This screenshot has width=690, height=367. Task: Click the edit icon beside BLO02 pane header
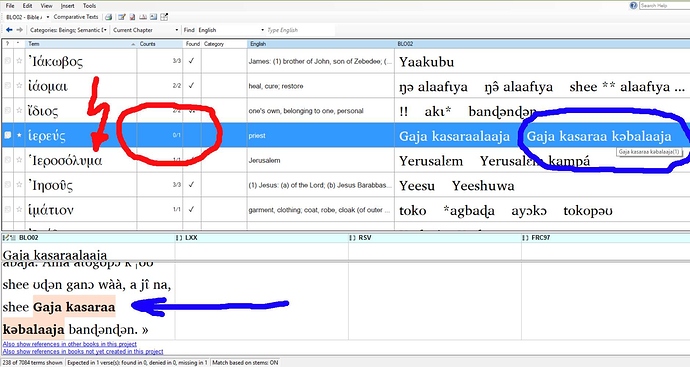click(x=9, y=238)
